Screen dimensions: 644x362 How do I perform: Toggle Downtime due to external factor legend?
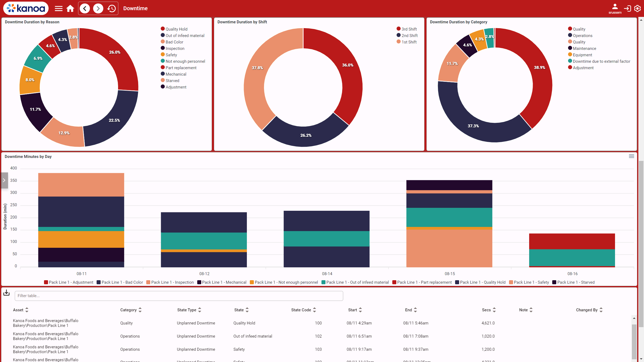[x=599, y=61]
